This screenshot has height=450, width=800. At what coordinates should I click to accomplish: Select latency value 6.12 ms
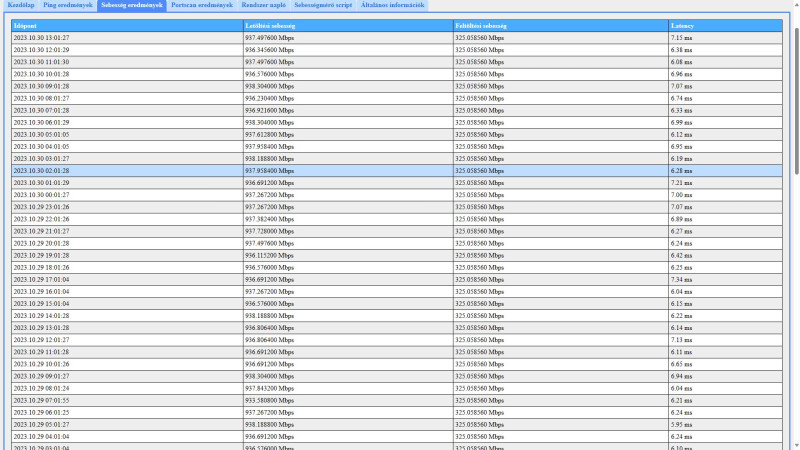[x=682, y=135]
